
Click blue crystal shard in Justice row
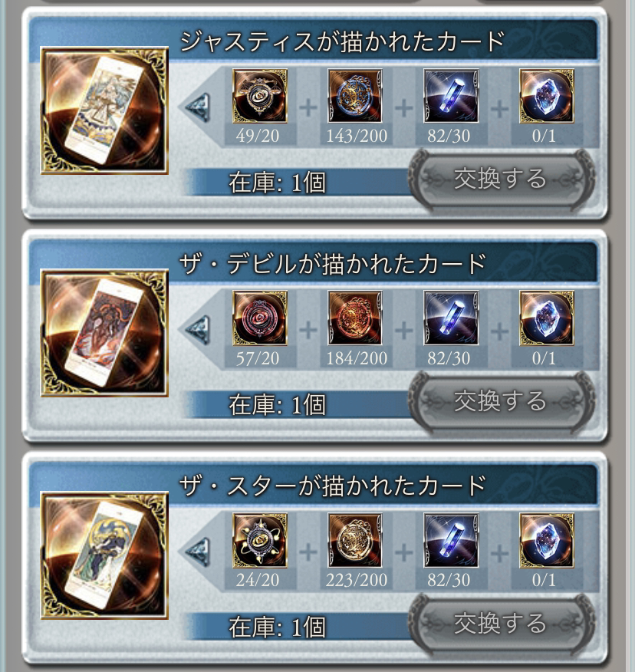451,96
